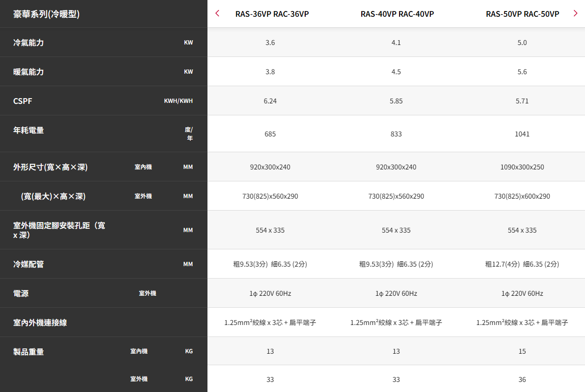Click the 製品重量 row label
Image resolution: width=585 pixels, height=392 pixels.
pyautogui.click(x=29, y=352)
